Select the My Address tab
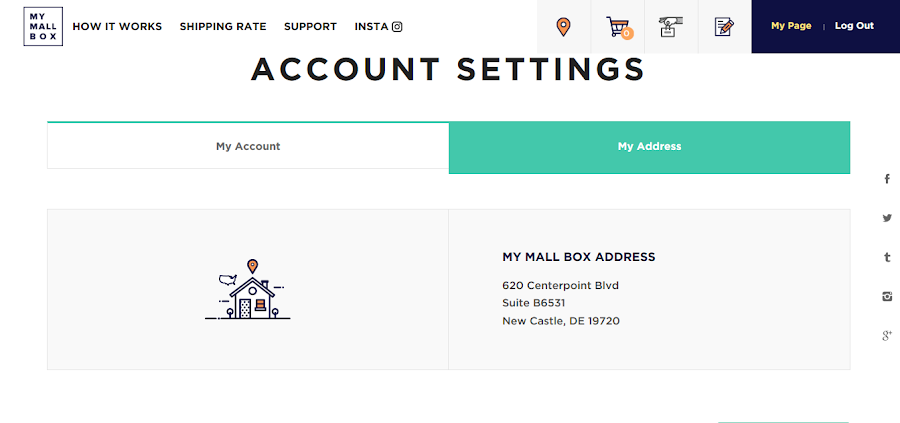 (649, 147)
